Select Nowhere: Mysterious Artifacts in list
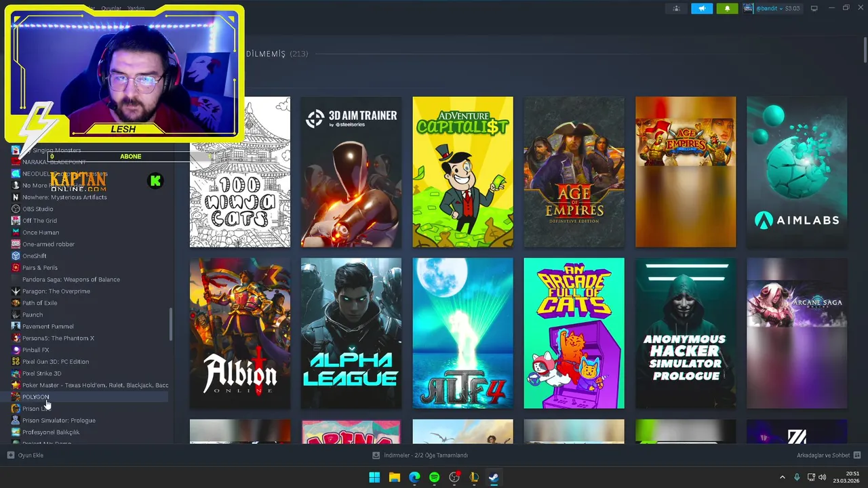868x488 pixels. pyautogui.click(x=64, y=197)
